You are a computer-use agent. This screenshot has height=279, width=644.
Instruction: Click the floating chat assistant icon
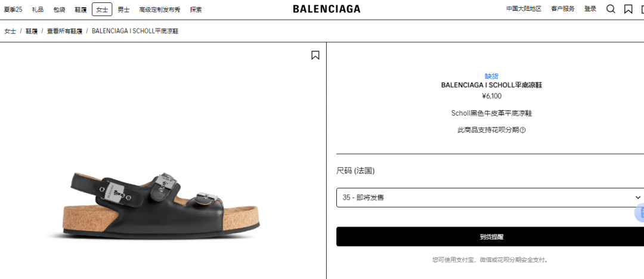click(x=640, y=213)
